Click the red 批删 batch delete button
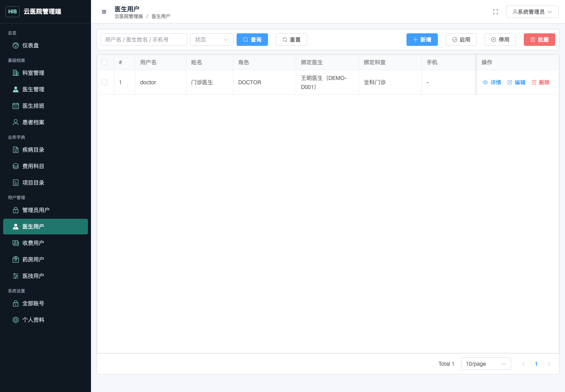This screenshot has width=565, height=392. pos(539,40)
